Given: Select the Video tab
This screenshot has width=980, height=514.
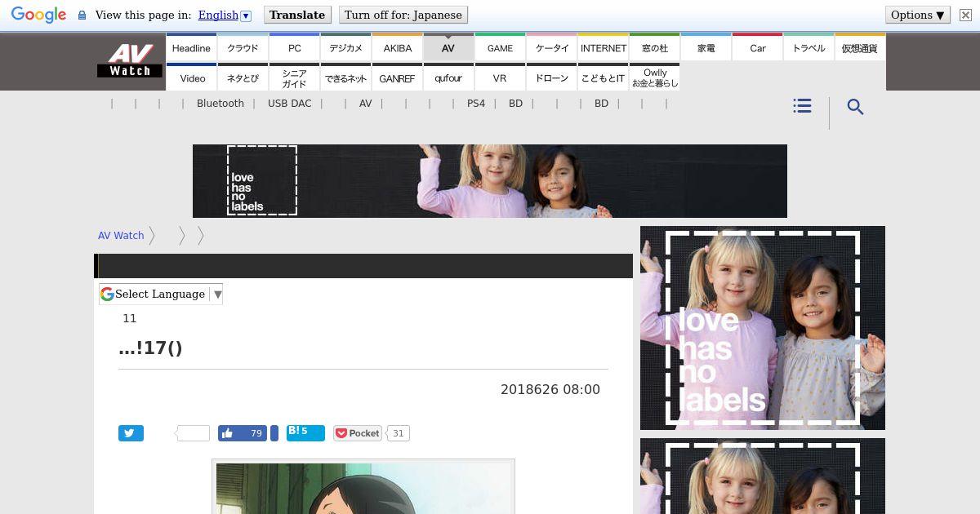Looking at the screenshot, I should tap(193, 78).
